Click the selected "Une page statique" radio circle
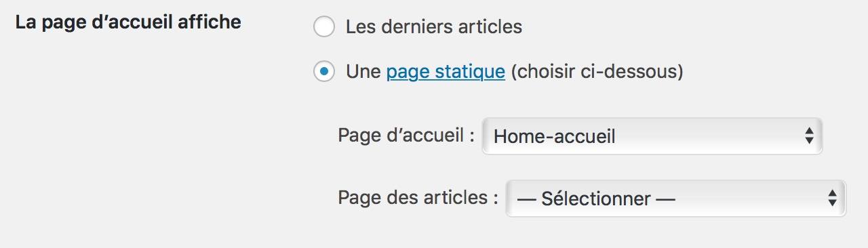The image size is (868, 248). [x=324, y=71]
